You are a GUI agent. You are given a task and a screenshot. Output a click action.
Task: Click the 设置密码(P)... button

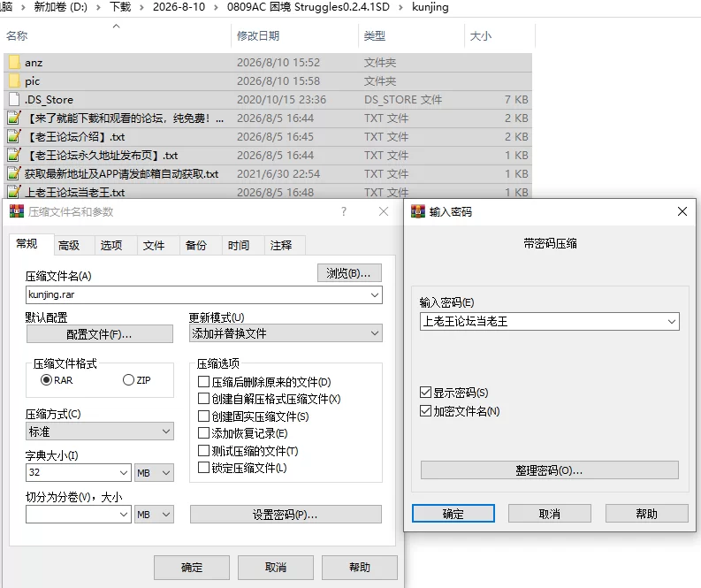286,515
